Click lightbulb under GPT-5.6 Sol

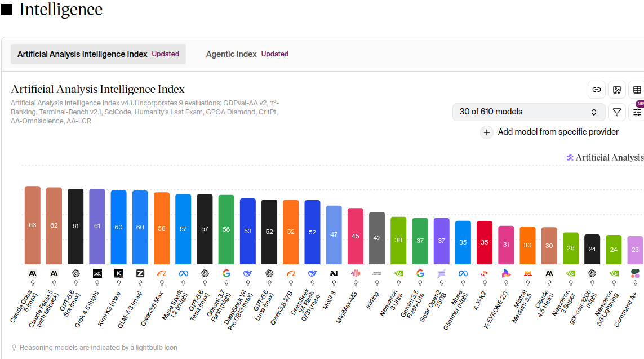coord(75,283)
